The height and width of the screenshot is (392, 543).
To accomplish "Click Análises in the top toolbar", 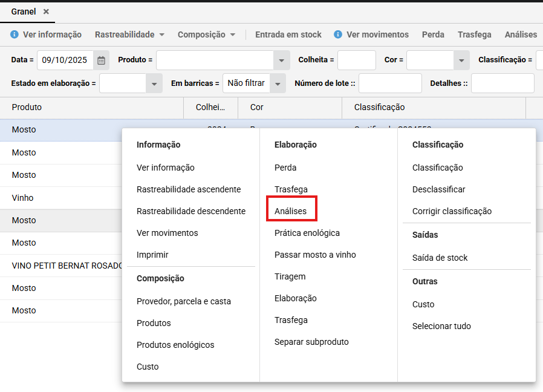I will pos(521,34).
